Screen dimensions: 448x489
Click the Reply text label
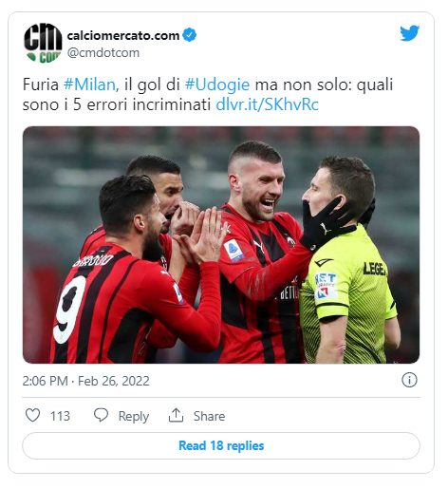pos(134,416)
